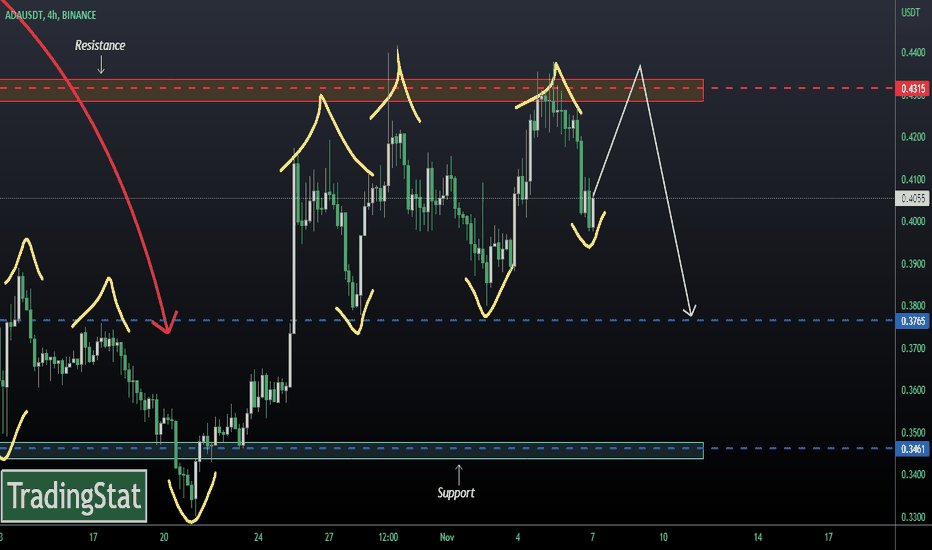This screenshot has height=550, width=932.
Task: Click the 10 date on time axis
Action: tap(663, 537)
